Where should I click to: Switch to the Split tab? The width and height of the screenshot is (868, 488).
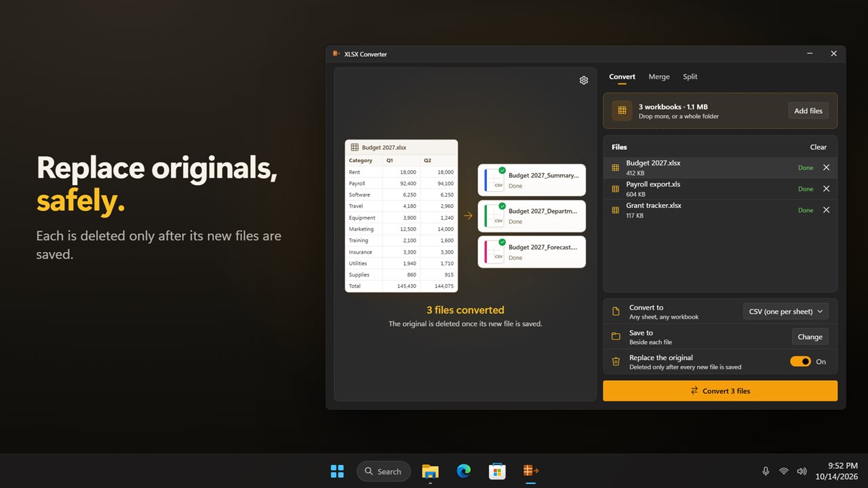[x=690, y=77]
